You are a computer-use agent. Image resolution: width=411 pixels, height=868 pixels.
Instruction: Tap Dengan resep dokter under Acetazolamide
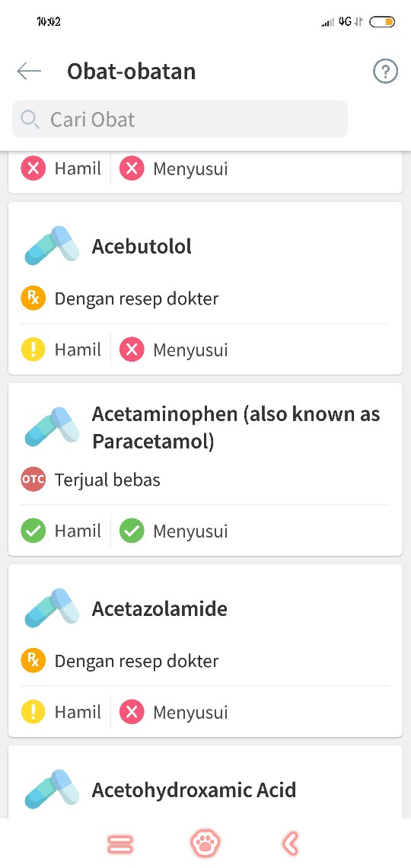pos(137,661)
